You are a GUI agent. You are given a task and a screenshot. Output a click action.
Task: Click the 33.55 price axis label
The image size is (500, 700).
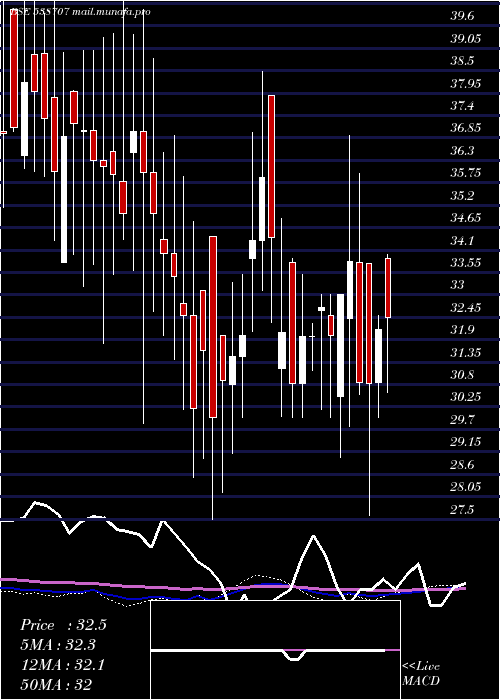pyautogui.click(x=466, y=262)
